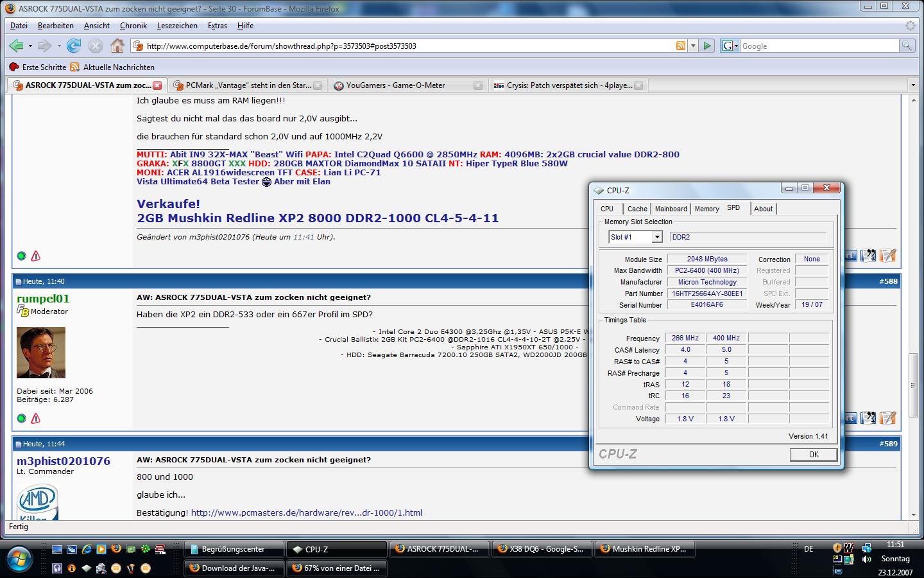Switch to Cache tab in CPU-Z

[x=637, y=209]
